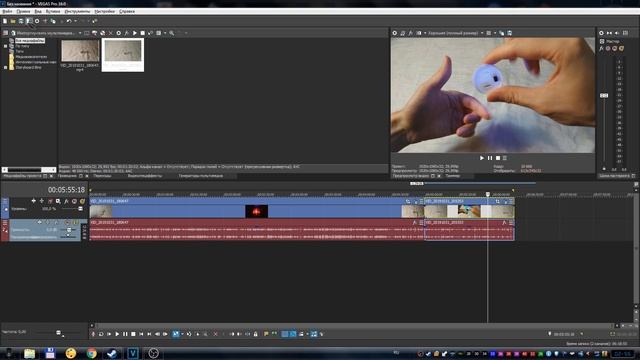
Task: Select first video clip VID_20191011_180647 on timeline
Action: 256,208
